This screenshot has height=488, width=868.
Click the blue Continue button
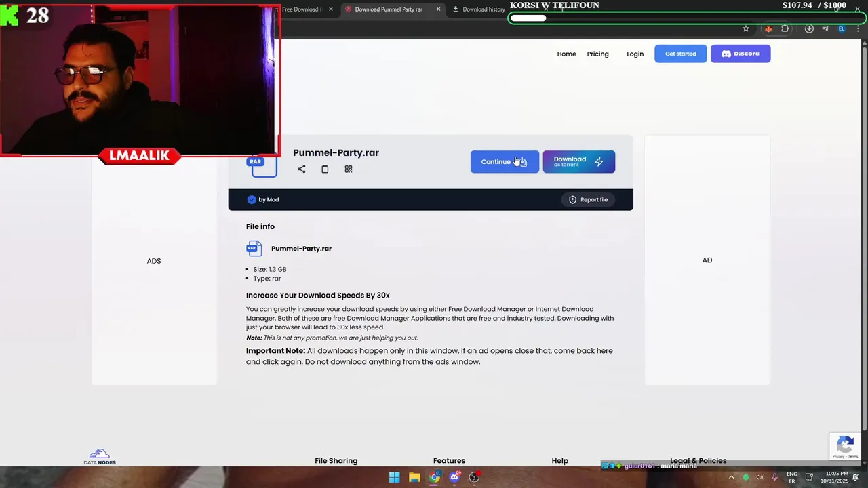505,161
